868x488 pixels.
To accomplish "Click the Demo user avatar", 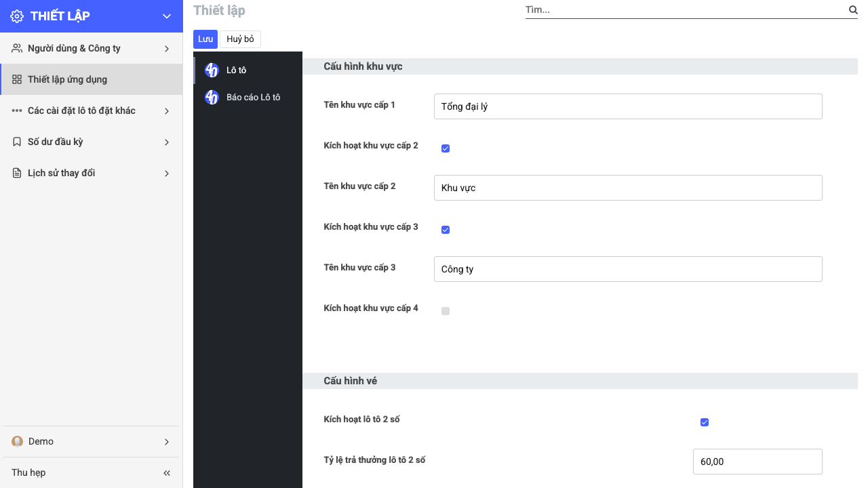I will tap(17, 441).
